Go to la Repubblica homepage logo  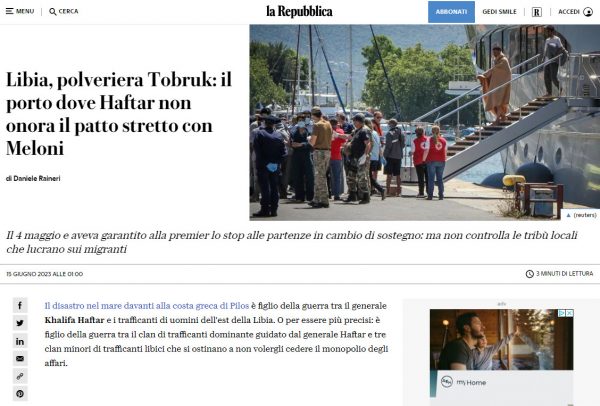click(x=299, y=11)
